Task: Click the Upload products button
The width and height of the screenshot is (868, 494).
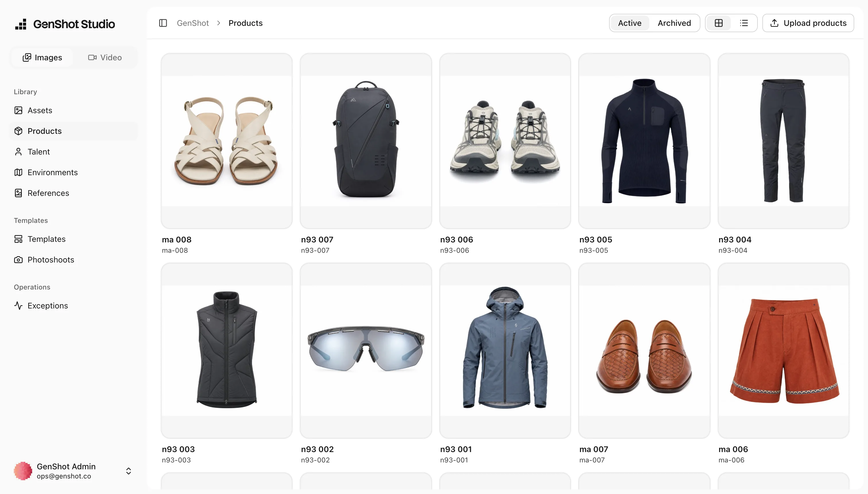Action: (808, 23)
